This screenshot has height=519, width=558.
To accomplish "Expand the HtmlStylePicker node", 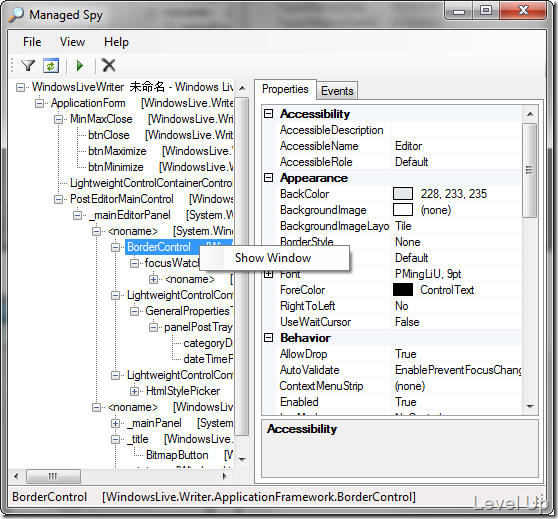I will (x=134, y=392).
